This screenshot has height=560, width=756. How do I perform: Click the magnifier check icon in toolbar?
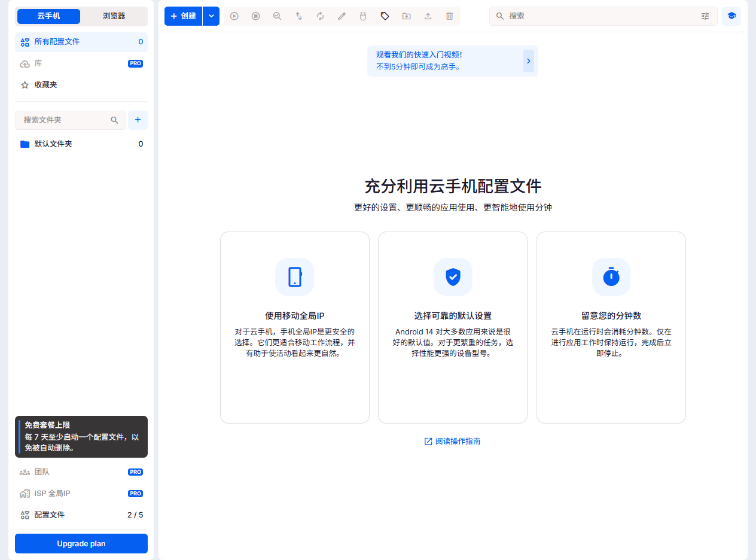[278, 16]
